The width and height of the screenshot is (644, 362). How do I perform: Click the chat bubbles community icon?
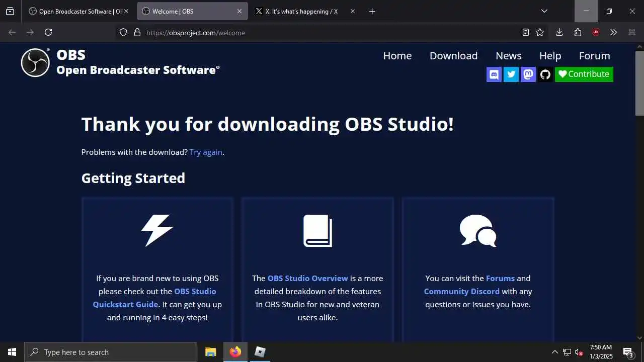coord(478,230)
